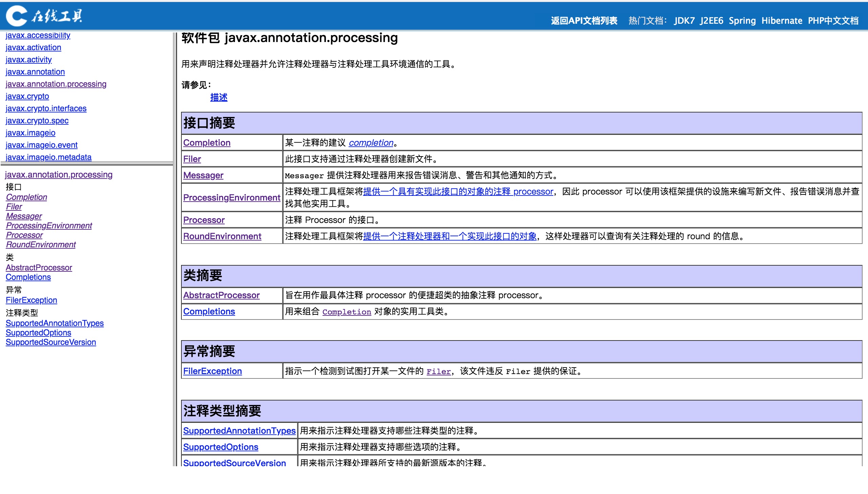Follow the 提供一个具有实现此接口的对象的注释 processor link
This screenshot has width=868, height=494.
tap(458, 192)
